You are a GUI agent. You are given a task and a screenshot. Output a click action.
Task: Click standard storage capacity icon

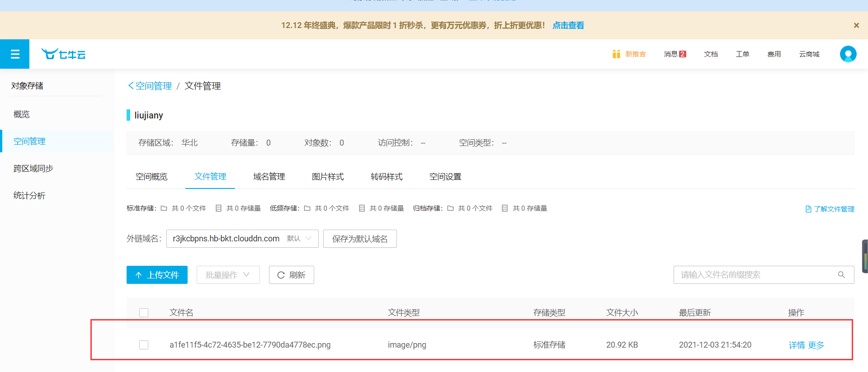219,208
